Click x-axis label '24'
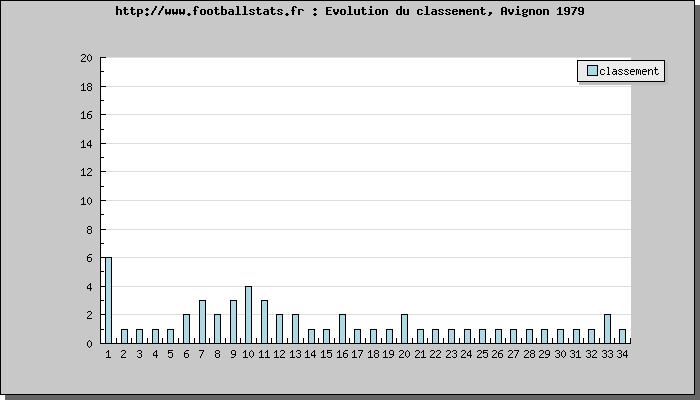Viewport: 700px width, 400px height. coord(467,354)
